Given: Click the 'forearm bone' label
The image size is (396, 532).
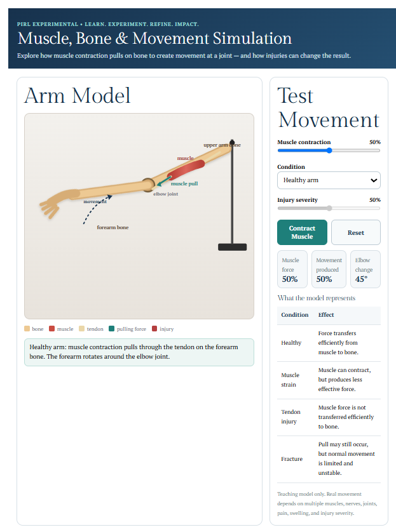Looking at the screenshot, I should click(x=113, y=227).
